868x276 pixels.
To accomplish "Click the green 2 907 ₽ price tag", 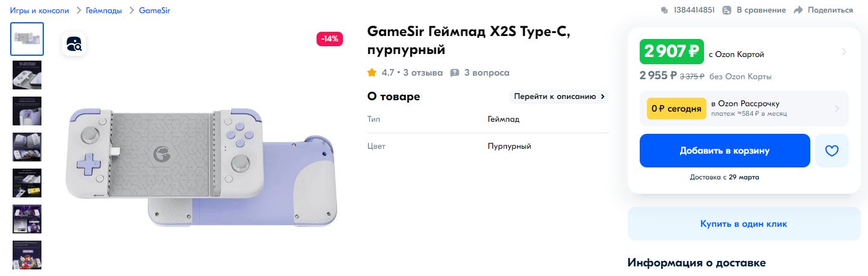I will click(672, 52).
